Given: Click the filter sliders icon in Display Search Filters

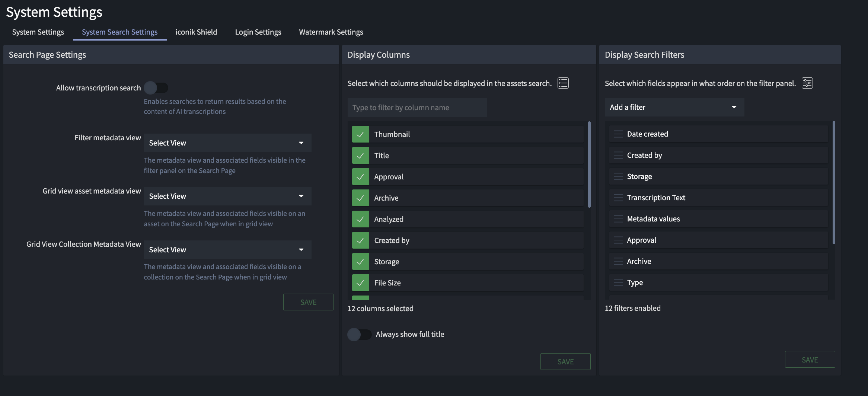Looking at the screenshot, I should (x=807, y=83).
